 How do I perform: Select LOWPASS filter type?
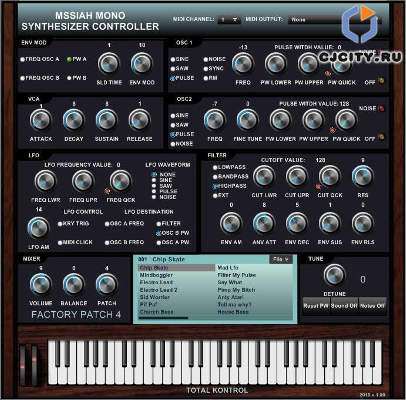230,167
